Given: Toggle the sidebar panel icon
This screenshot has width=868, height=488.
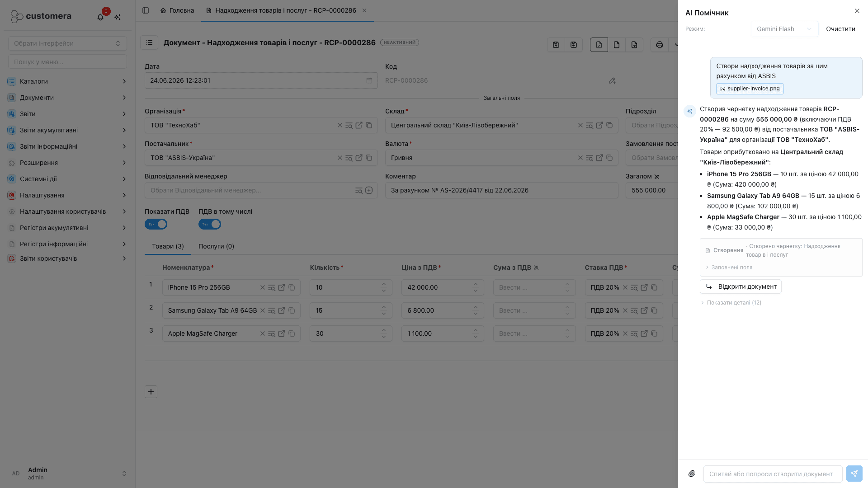Looking at the screenshot, I should click(x=146, y=10).
